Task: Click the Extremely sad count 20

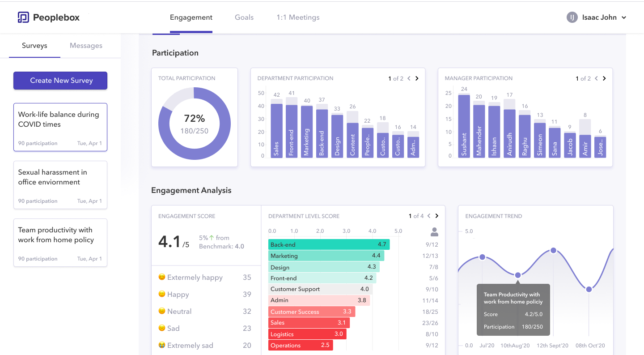Action: (x=247, y=345)
